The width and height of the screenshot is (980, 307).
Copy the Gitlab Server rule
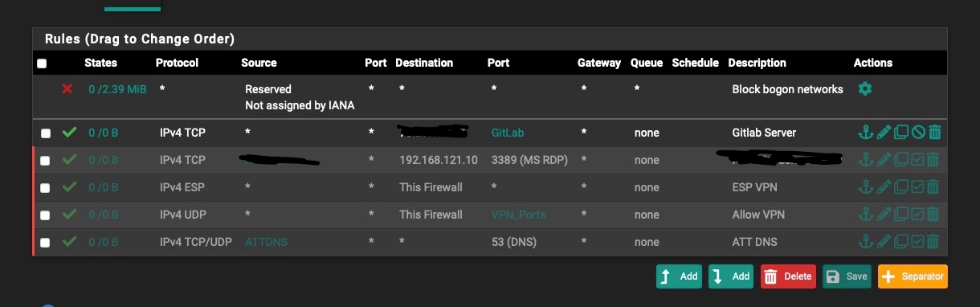pyautogui.click(x=900, y=133)
